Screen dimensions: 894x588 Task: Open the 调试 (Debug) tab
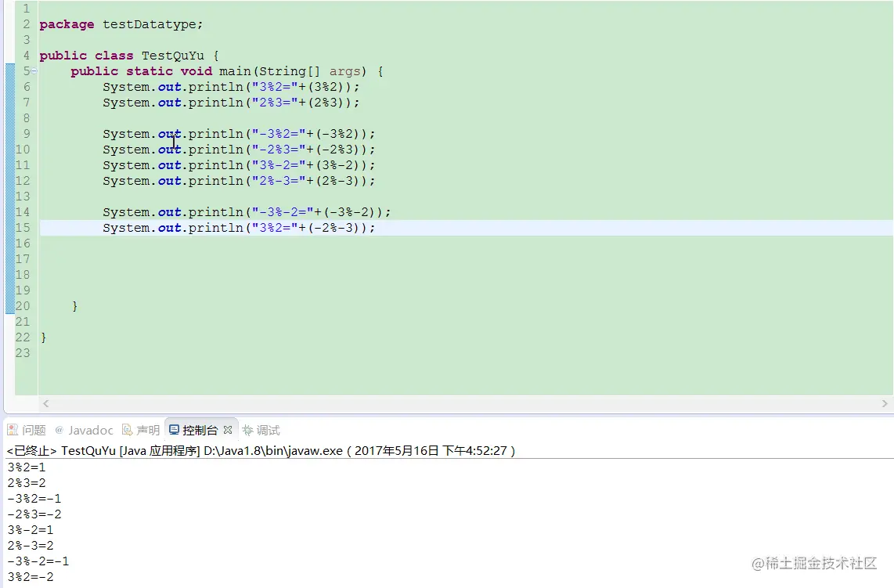tap(261, 430)
